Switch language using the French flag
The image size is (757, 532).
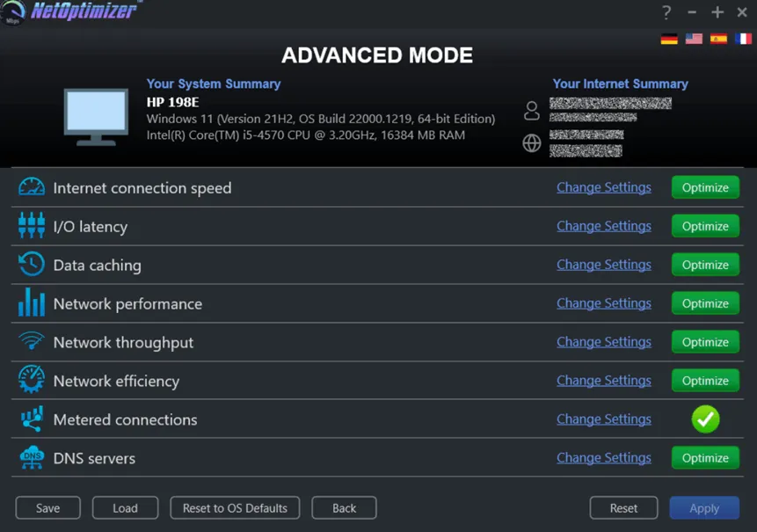click(x=744, y=38)
